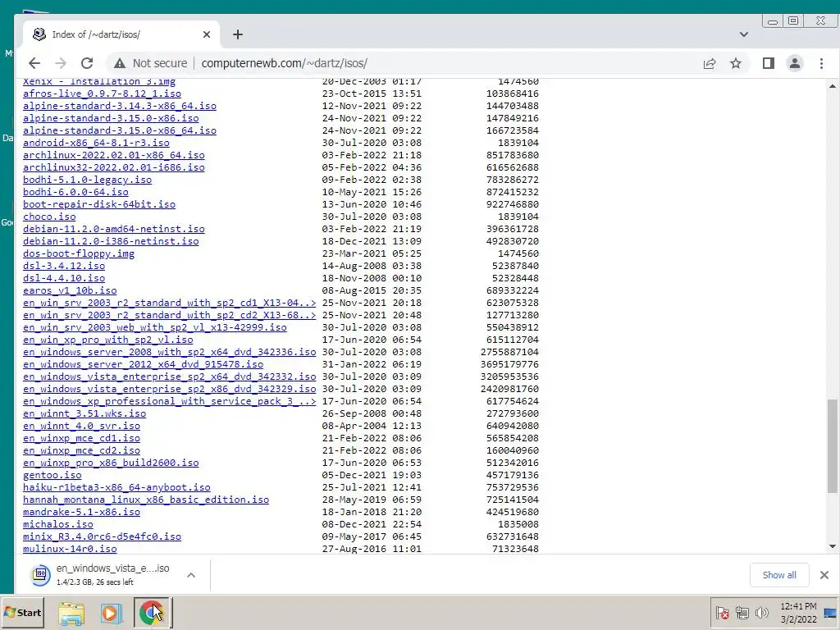This screenshot has height=630, width=840.
Task: Open a new tab with plus button
Action: [238, 34]
